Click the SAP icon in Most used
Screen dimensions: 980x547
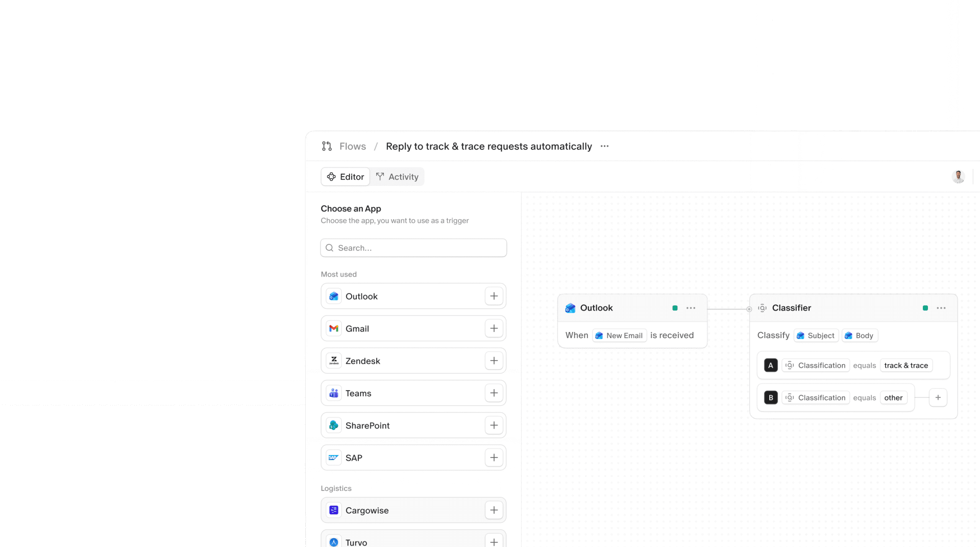tap(334, 457)
